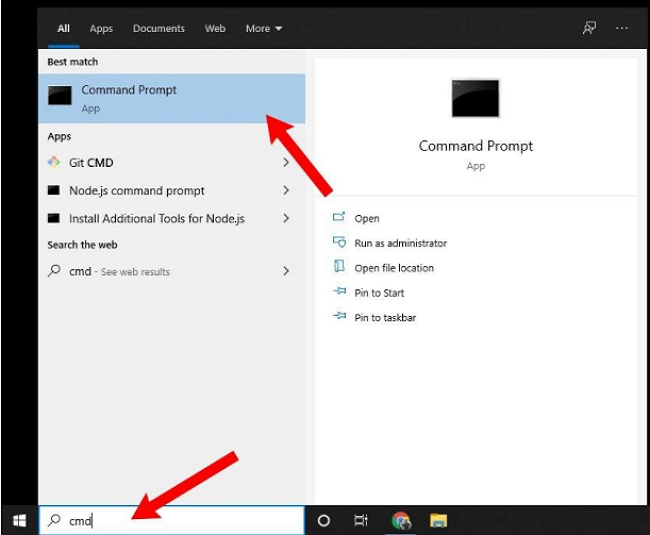This screenshot has width=650, height=535.
Task: Click the feedback icon at top right
Action: pos(590,29)
